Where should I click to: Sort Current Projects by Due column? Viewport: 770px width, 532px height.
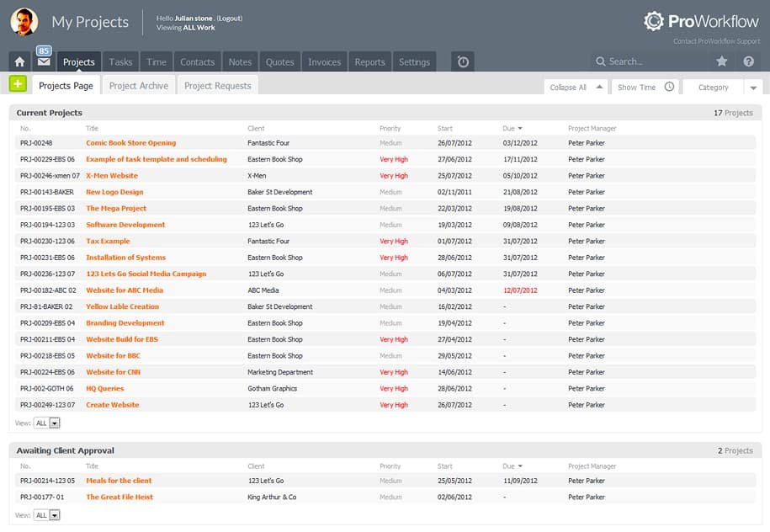512,129
